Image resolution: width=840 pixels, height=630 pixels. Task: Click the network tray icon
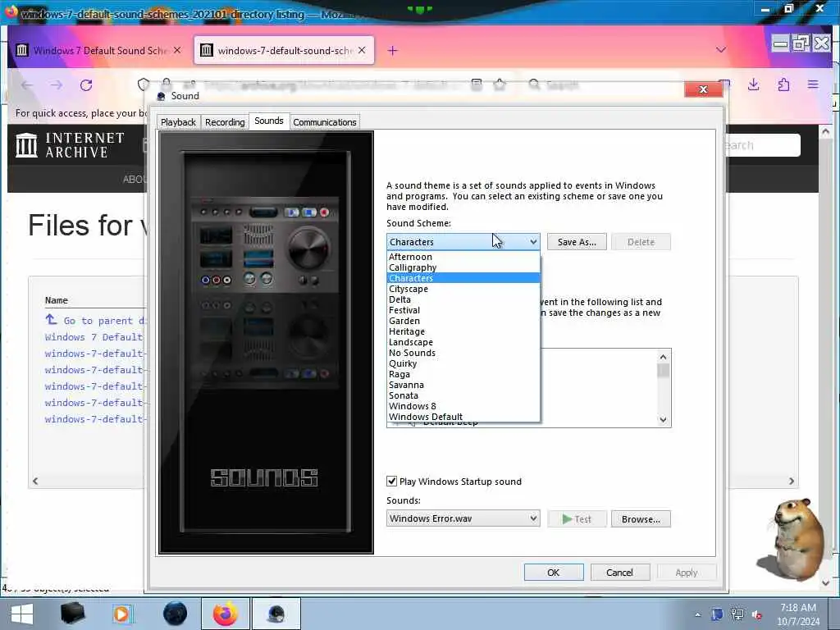tap(737, 614)
